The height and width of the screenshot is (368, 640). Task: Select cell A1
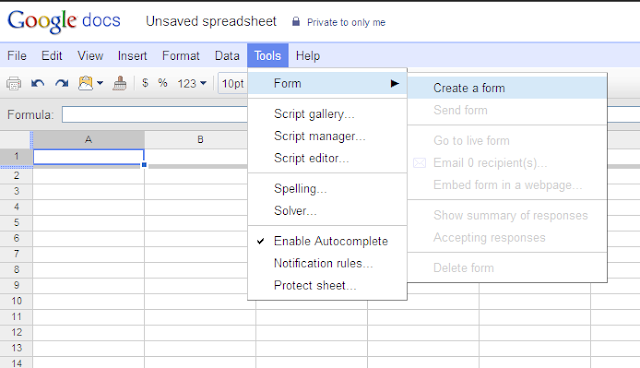[x=89, y=157]
